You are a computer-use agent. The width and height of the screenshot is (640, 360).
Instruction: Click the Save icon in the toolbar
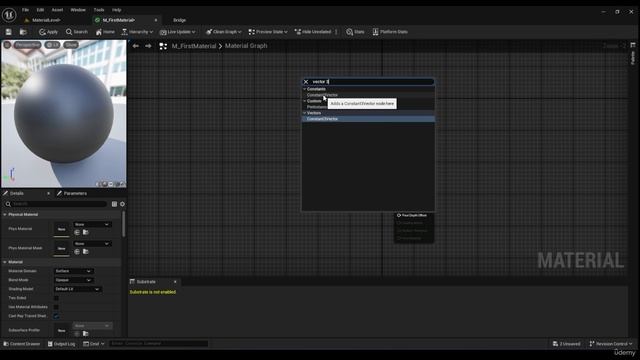9,32
